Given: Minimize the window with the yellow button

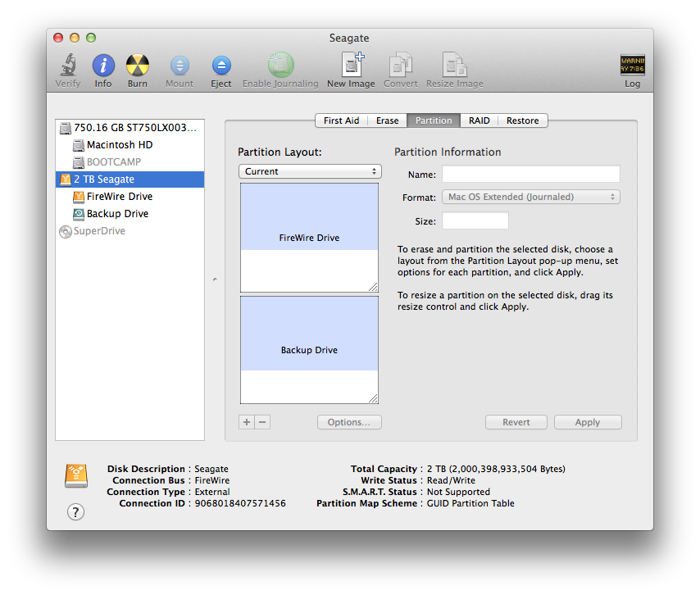Looking at the screenshot, I should [75, 38].
